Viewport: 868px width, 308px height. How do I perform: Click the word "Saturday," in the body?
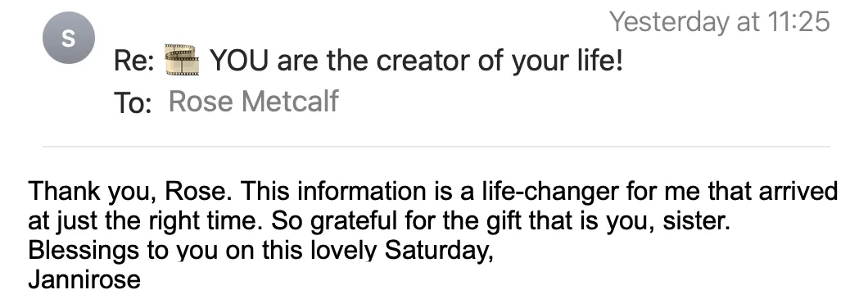pos(438,251)
